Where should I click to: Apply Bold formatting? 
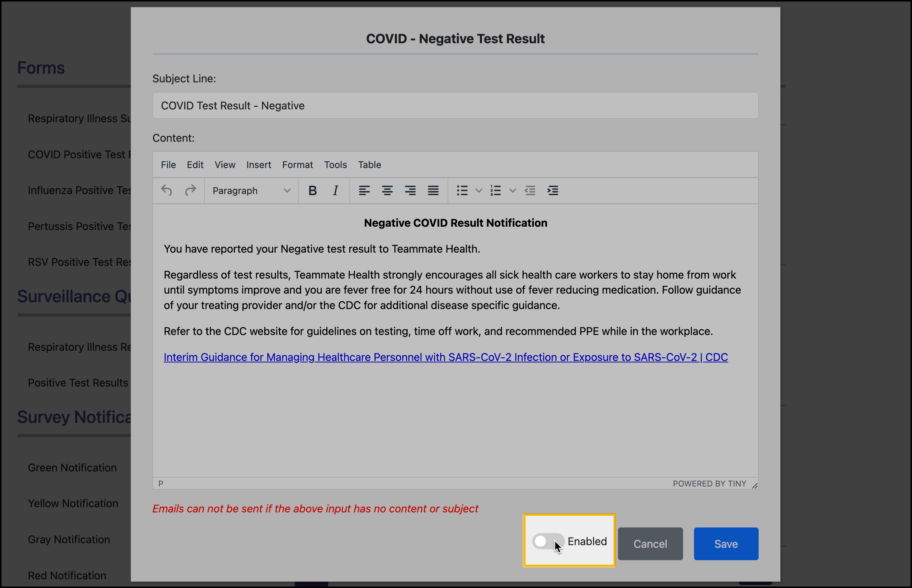coord(312,191)
